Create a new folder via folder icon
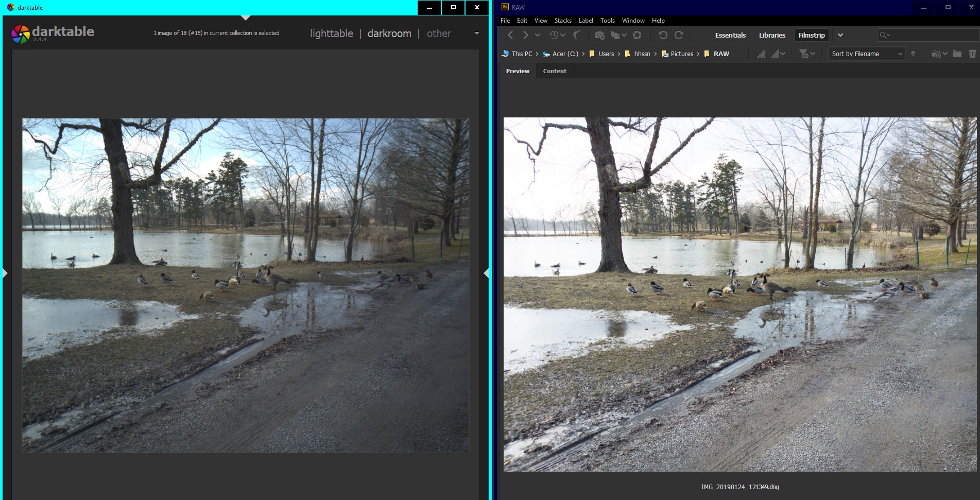The image size is (980, 500). [957, 54]
